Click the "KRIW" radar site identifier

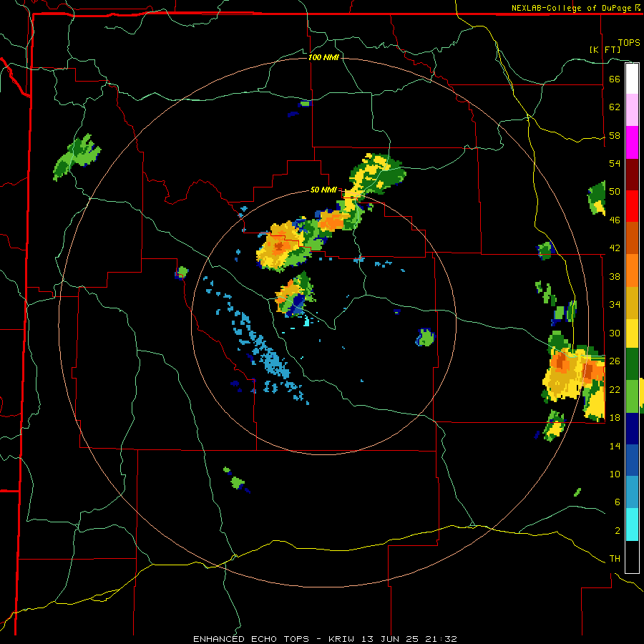pos(341,639)
